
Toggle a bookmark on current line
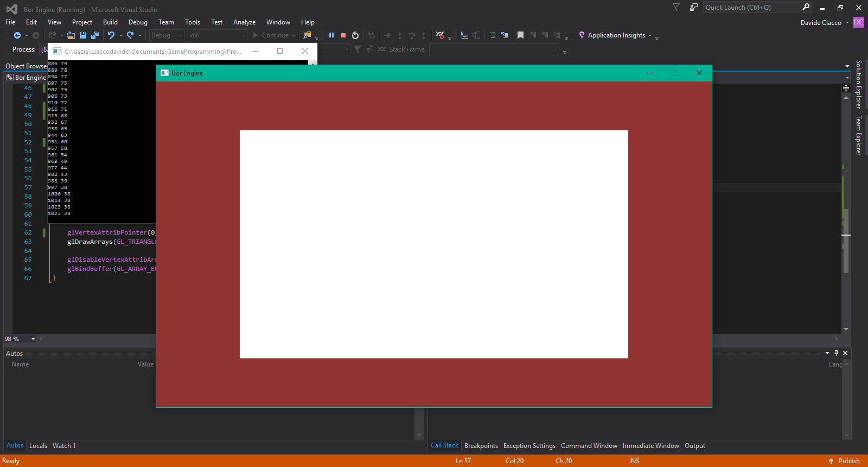(x=520, y=35)
